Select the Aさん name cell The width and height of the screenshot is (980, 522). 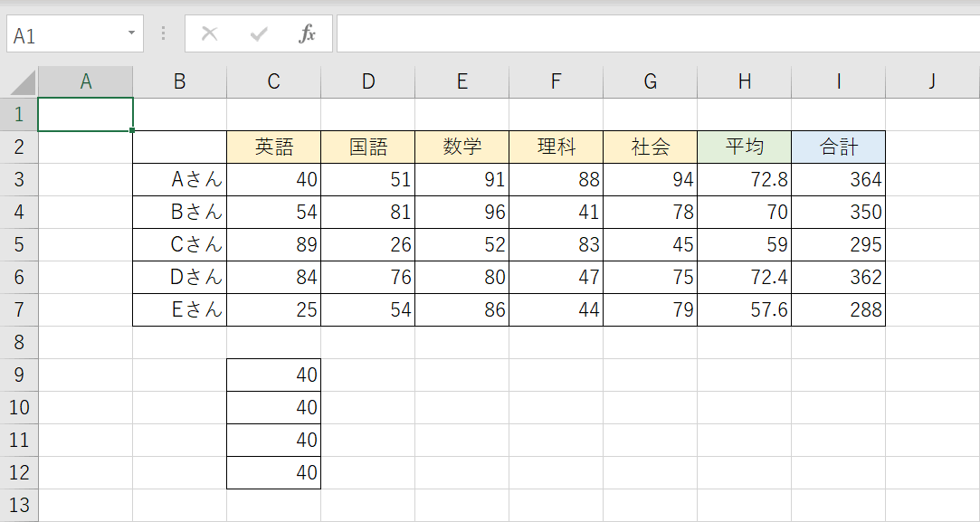(180, 180)
